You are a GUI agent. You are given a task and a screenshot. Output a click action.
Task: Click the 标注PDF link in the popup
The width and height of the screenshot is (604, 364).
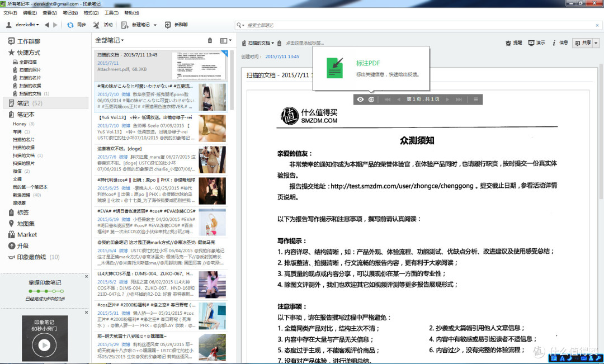368,63
